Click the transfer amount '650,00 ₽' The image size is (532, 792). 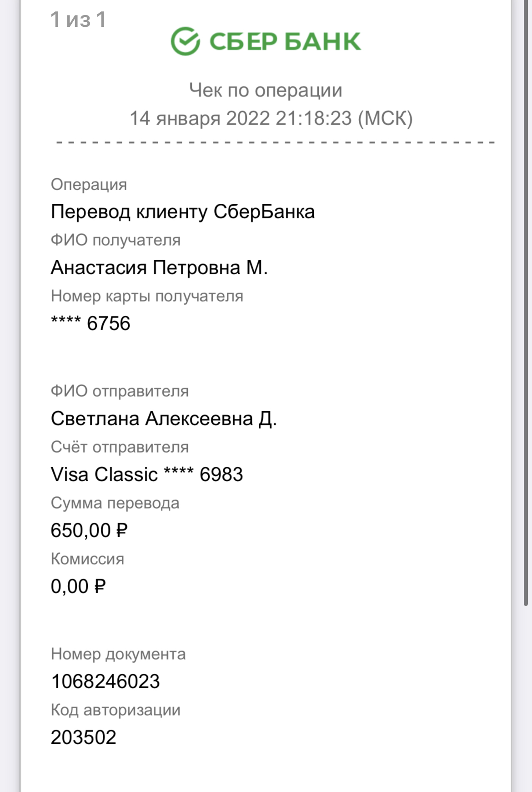click(x=89, y=530)
